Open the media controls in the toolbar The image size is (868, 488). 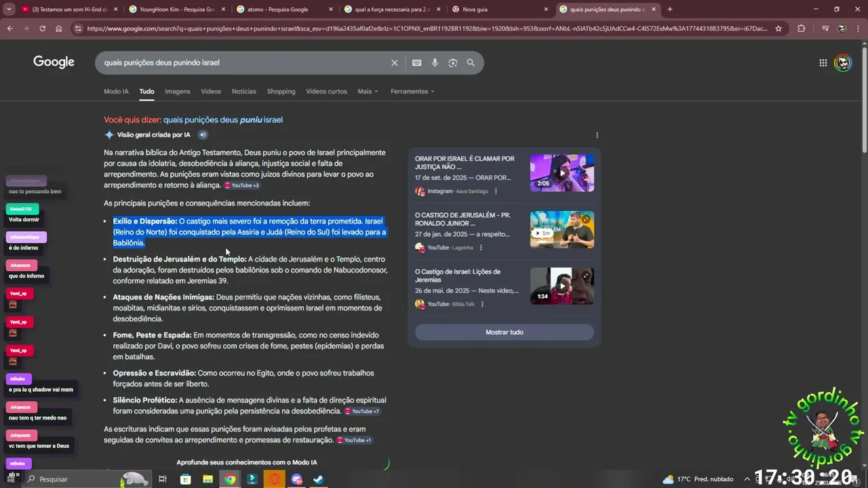tap(825, 28)
